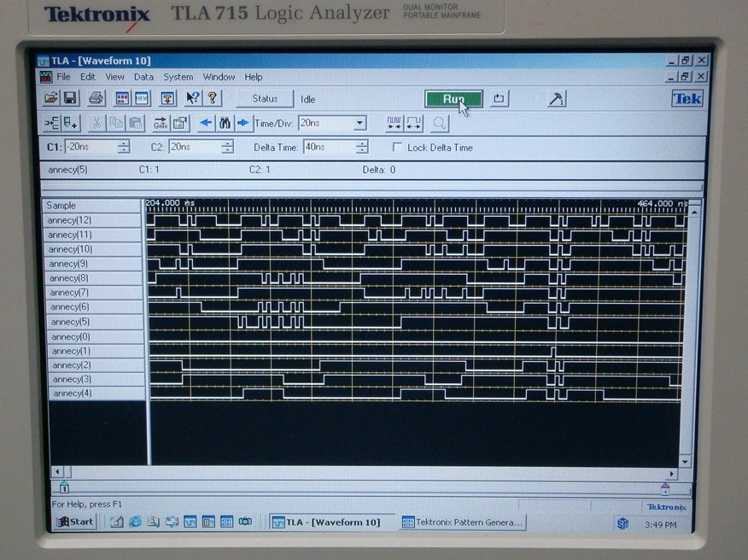Select the annecy(10) waveform label
This screenshot has width=748, height=560.
(94, 249)
